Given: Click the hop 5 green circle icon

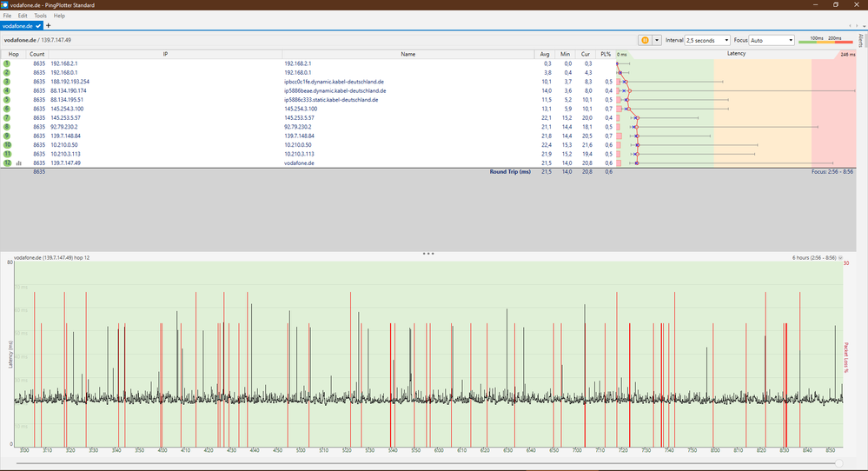Looking at the screenshot, I should (7, 99).
